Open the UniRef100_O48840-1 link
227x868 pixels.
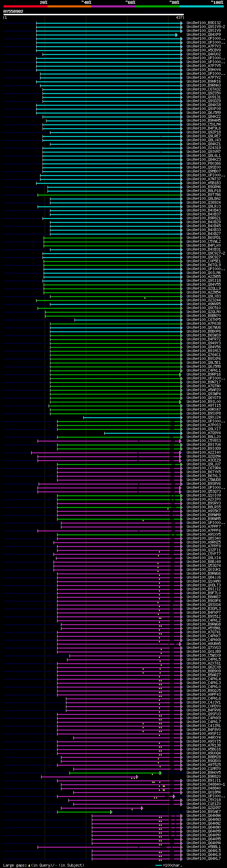click(x=206, y=785)
